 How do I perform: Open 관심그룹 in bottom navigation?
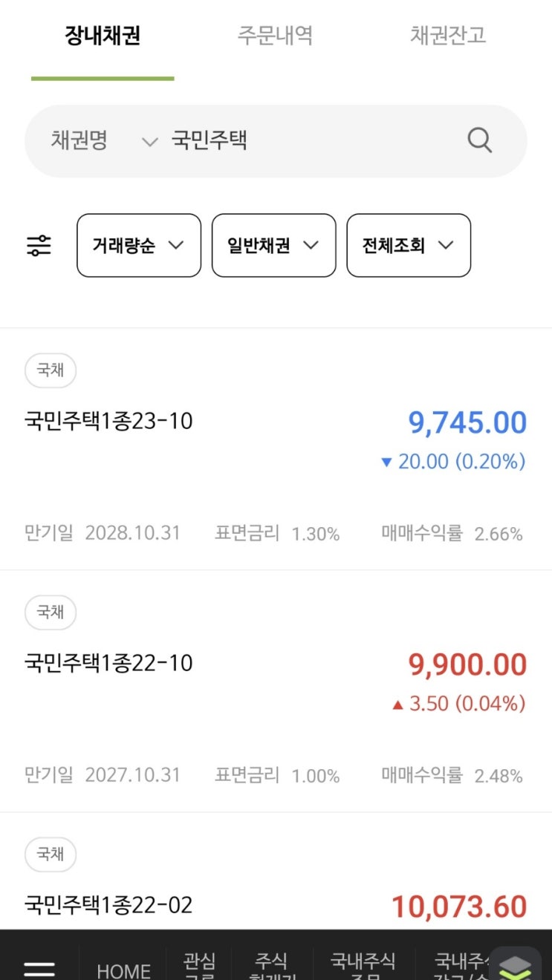pos(199,967)
